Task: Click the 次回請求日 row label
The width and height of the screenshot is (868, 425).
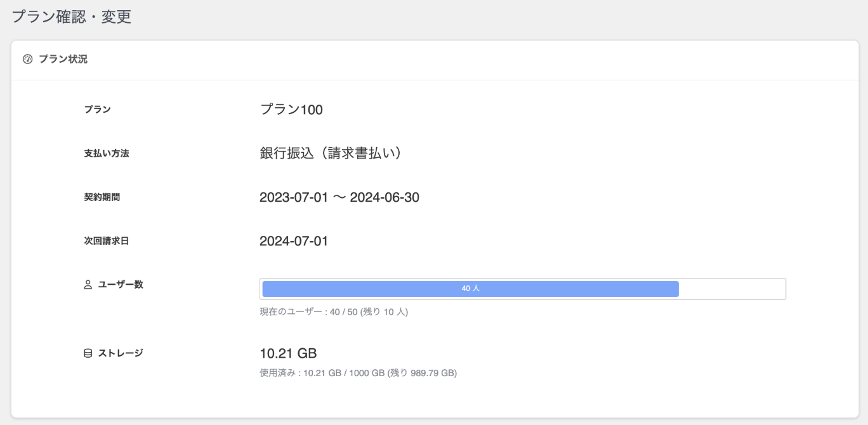Action: coord(107,241)
